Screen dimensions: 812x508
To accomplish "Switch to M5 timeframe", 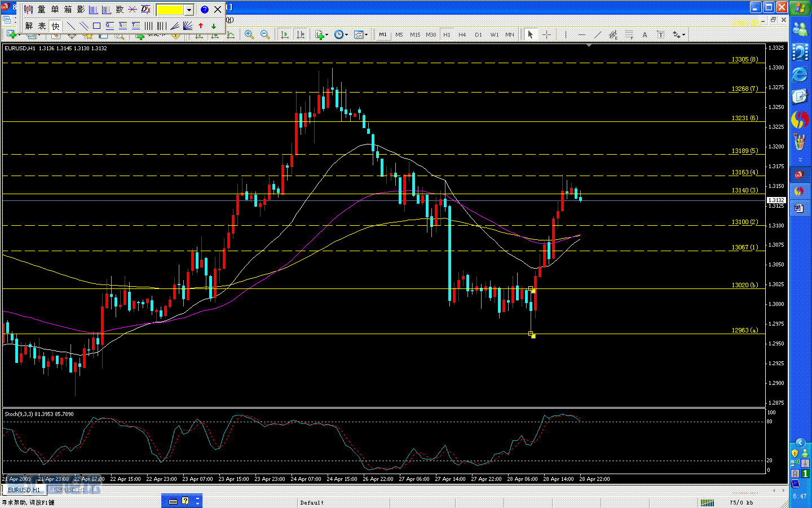I will pos(399,34).
